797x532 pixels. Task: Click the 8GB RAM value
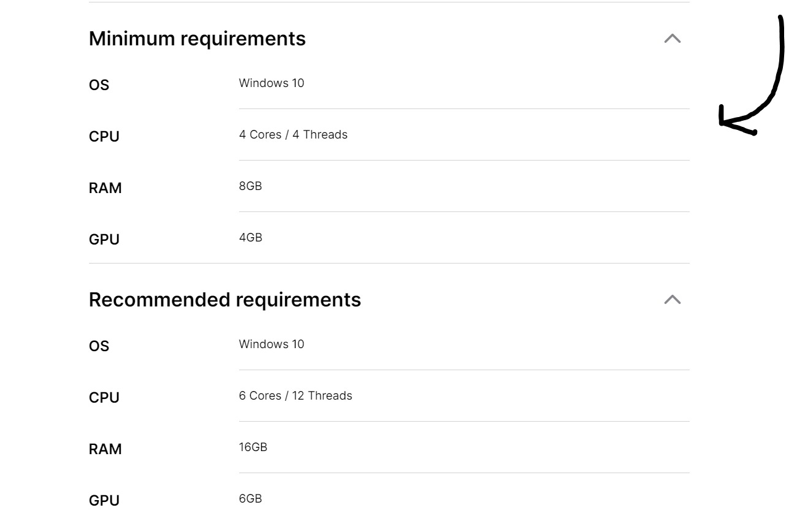click(x=250, y=186)
